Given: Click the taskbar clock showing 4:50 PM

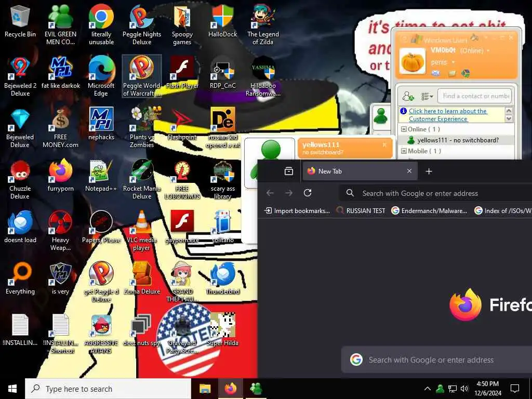Looking at the screenshot, I should (487, 389).
